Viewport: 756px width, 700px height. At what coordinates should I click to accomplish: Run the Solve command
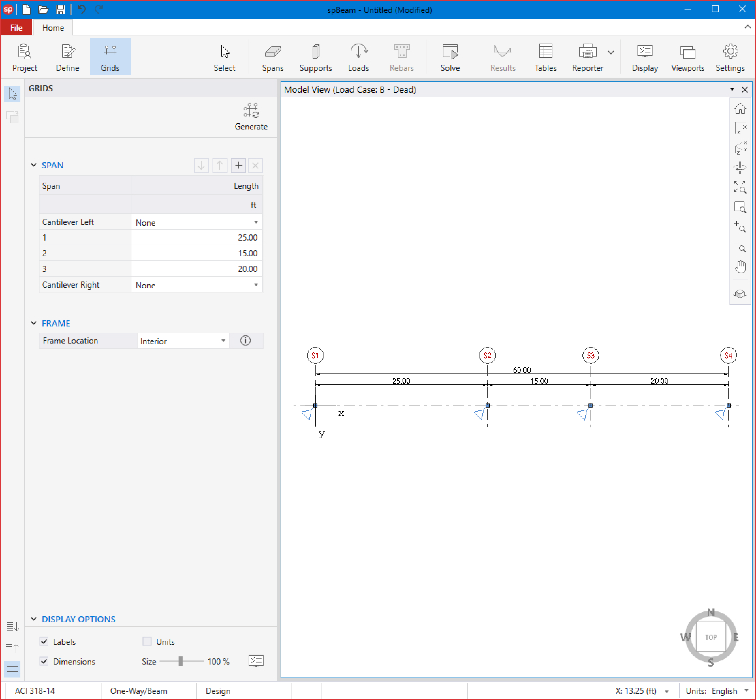450,57
